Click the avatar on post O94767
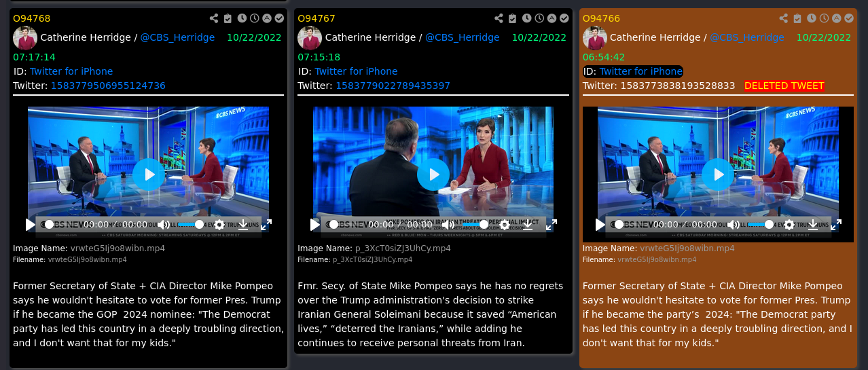This screenshot has height=370, width=868. click(x=310, y=37)
